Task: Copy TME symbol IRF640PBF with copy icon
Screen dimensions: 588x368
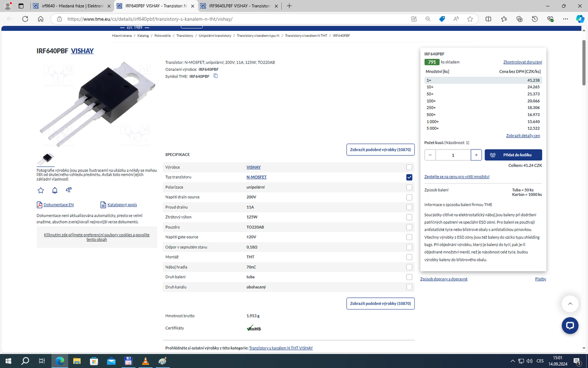Action: (215, 76)
